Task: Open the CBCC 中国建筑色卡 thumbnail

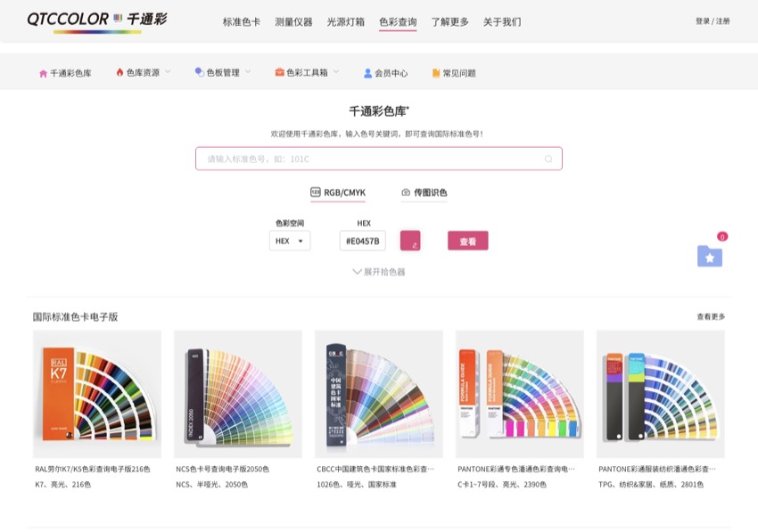Action: (379, 394)
